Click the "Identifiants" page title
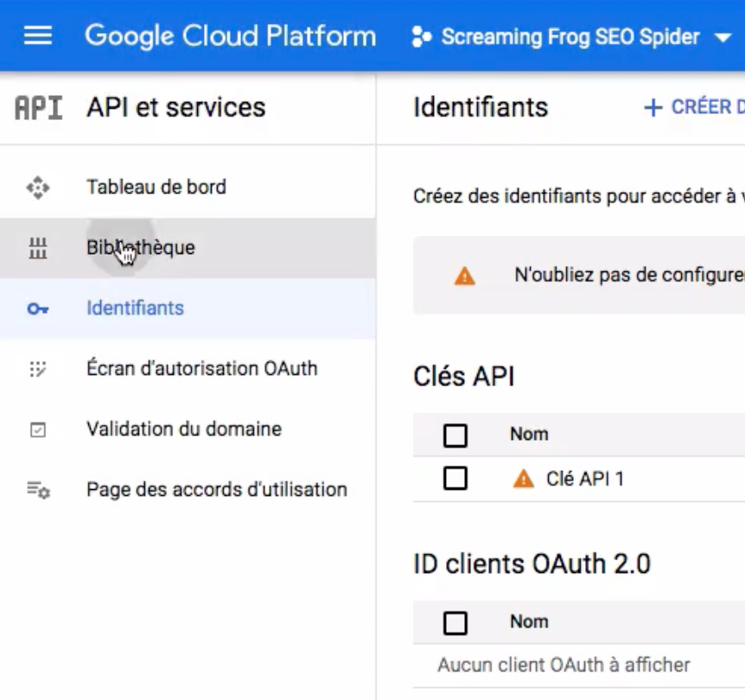The height and width of the screenshot is (700, 745). pyautogui.click(x=481, y=107)
